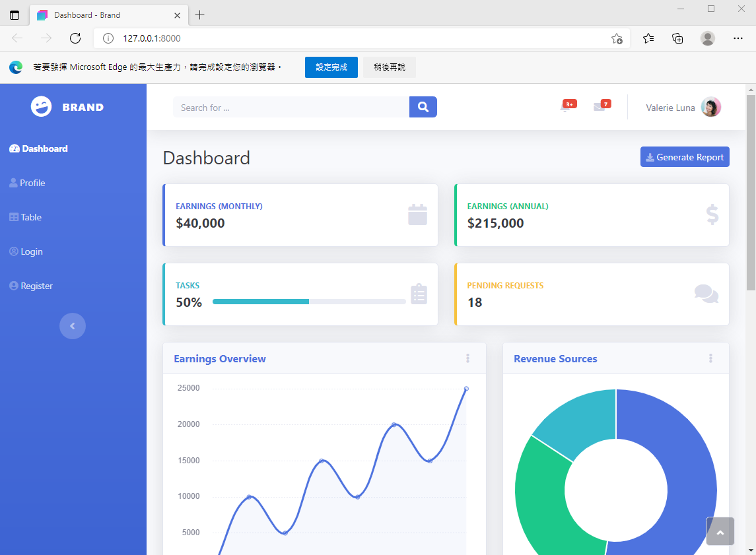Click the magnifier search button
The height and width of the screenshot is (555, 756).
[423, 107]
